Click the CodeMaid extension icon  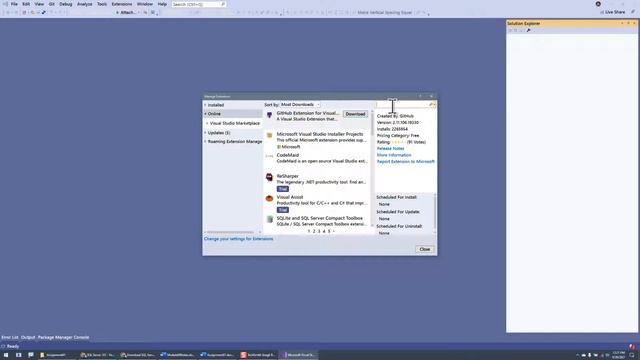pyautogui.click(x=269, y=156)
